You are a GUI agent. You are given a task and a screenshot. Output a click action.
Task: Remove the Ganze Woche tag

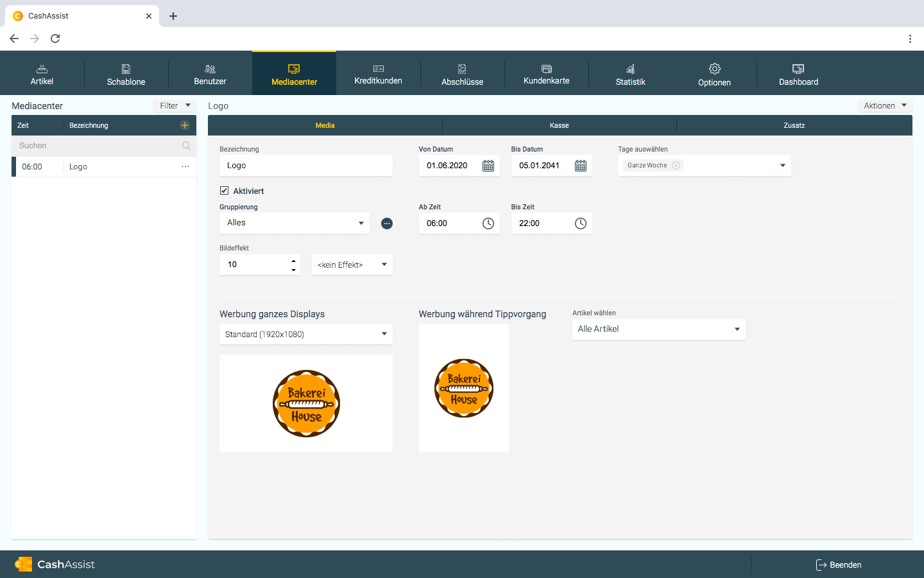point(676,166)
